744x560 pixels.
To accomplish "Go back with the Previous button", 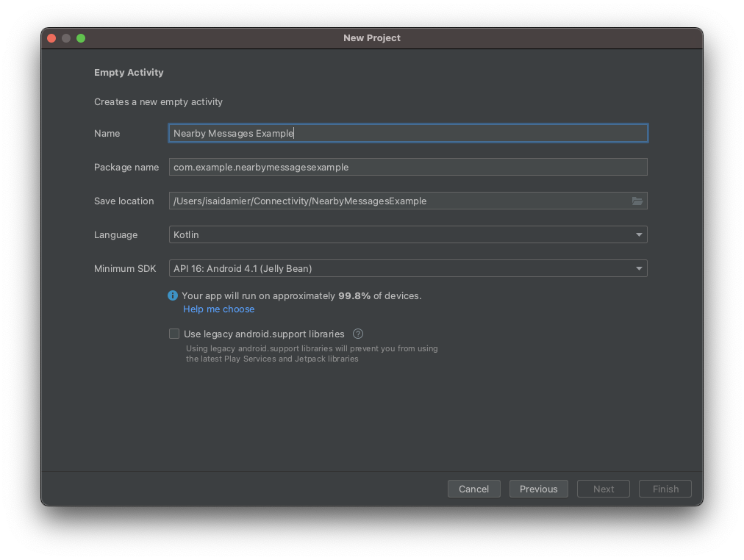I will click(x=538, y=489).
